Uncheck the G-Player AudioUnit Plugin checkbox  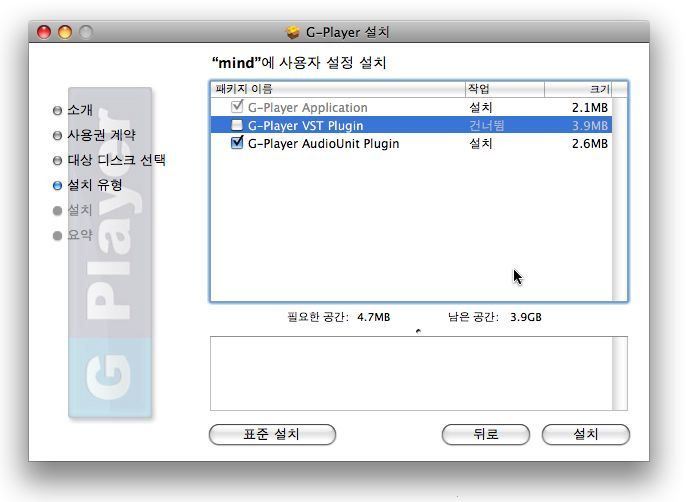tap(237, 143)
